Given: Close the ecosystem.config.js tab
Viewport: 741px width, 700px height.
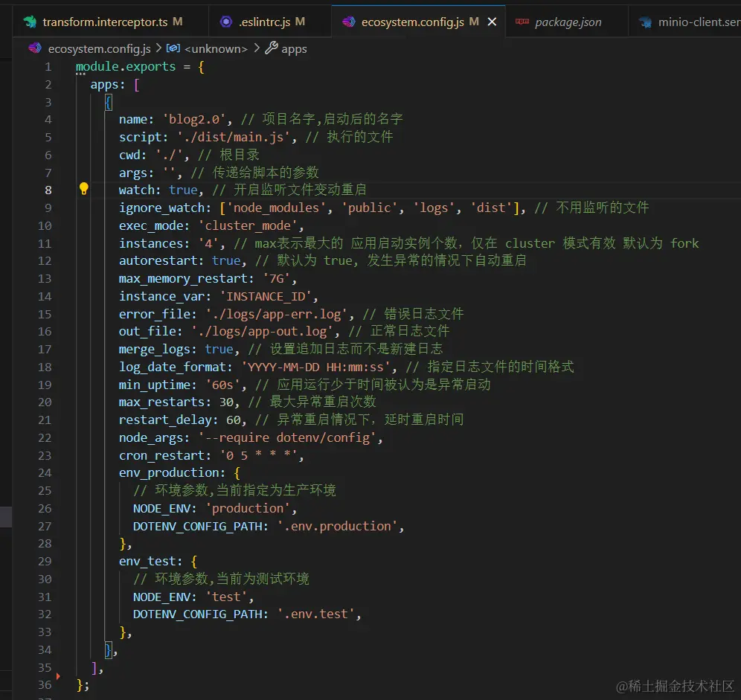Looking at the screenshot, I should [492, 22].
